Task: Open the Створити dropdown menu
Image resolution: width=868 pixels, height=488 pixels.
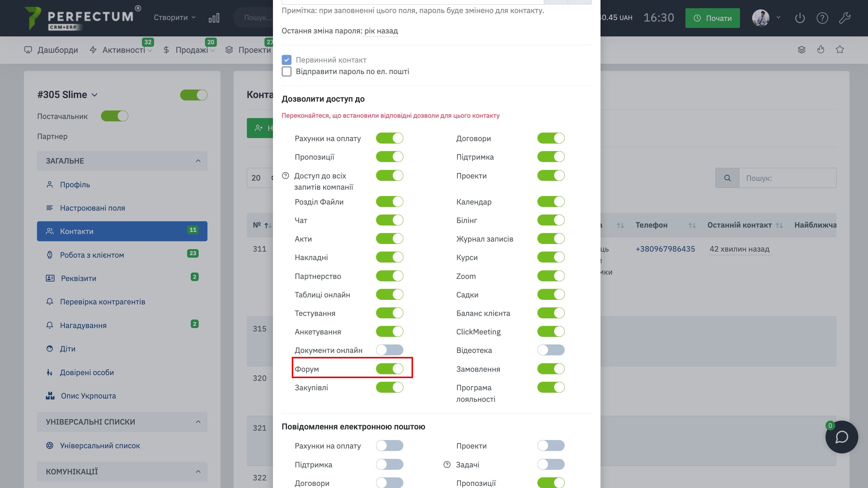Action: pos(175,18)
